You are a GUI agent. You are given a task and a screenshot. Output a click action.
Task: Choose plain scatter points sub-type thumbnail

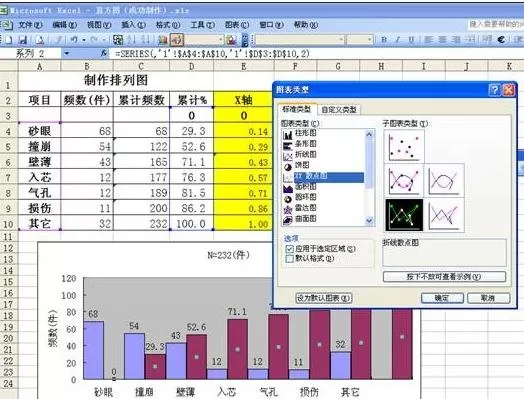(404, 146)
